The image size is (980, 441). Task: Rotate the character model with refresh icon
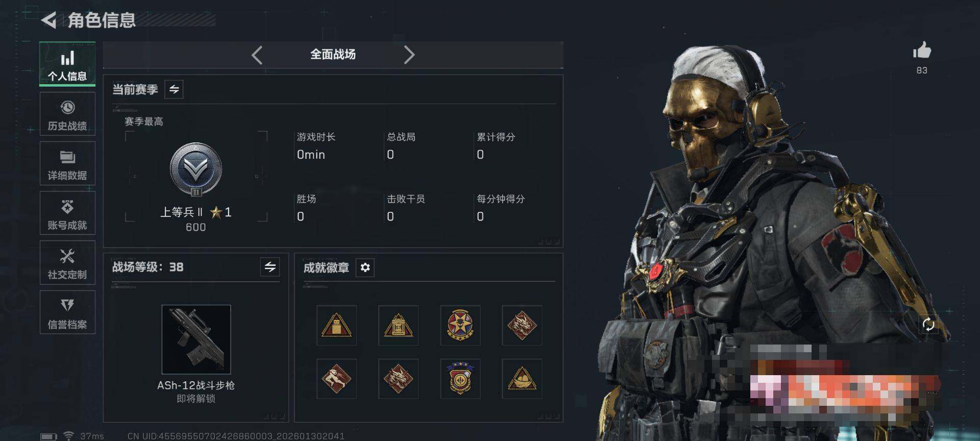pyautogui.click(x=928, y=324)
